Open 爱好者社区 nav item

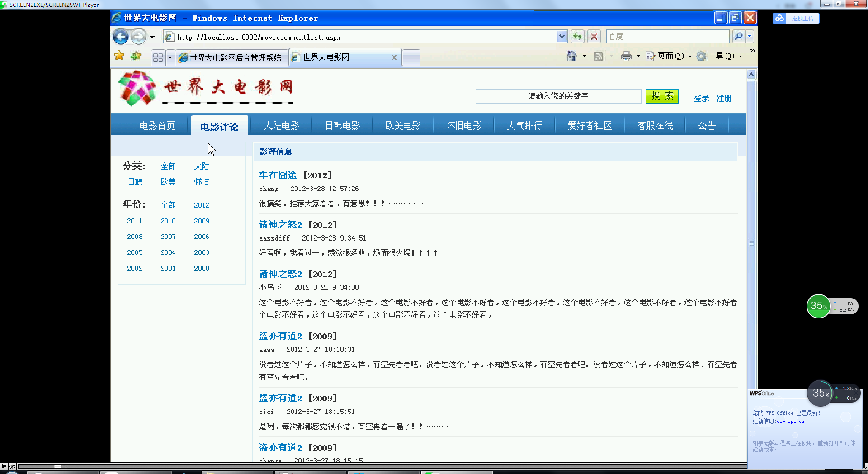coord(590,125)
